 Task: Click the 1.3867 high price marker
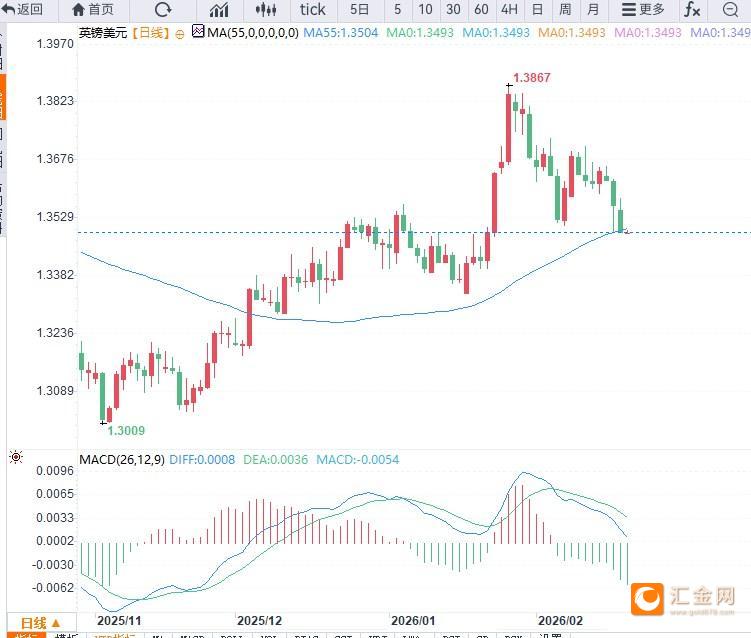pos(531,77)
